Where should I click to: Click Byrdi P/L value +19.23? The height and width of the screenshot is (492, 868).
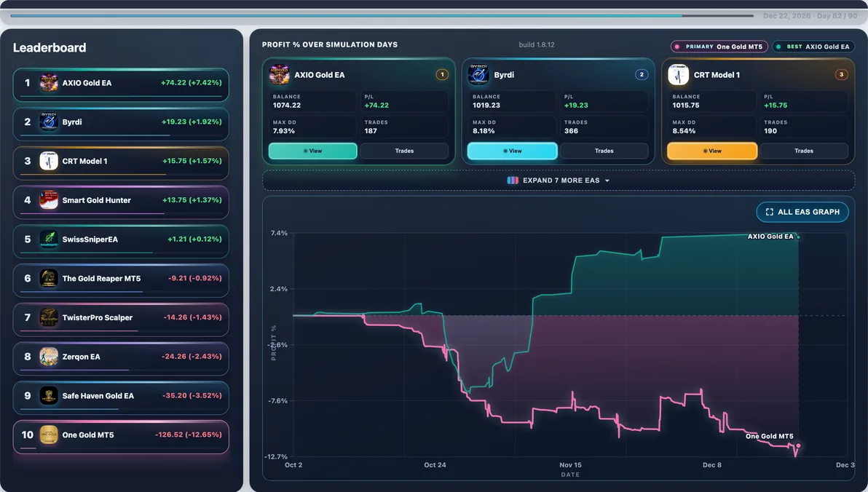click(576, 105)
